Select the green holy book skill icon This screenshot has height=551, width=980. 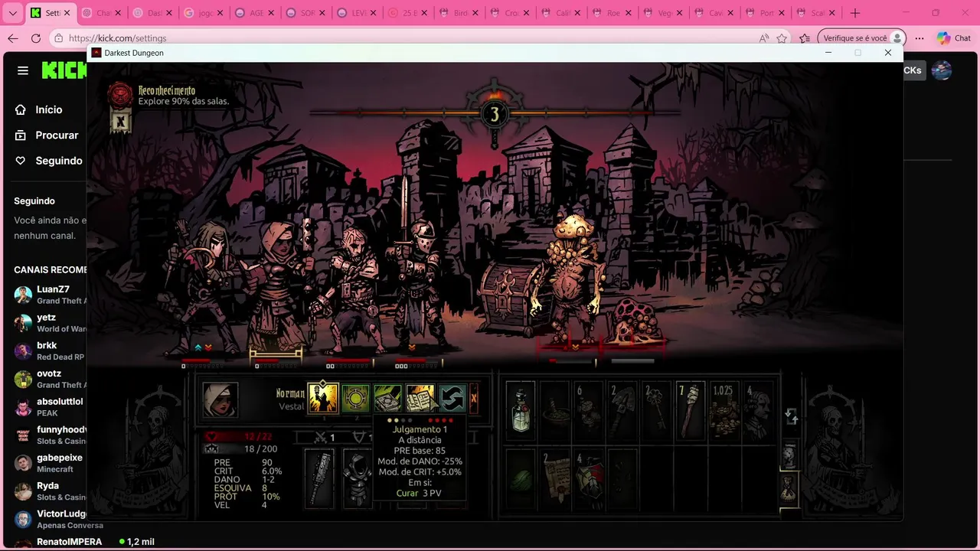tap(387, 399)
